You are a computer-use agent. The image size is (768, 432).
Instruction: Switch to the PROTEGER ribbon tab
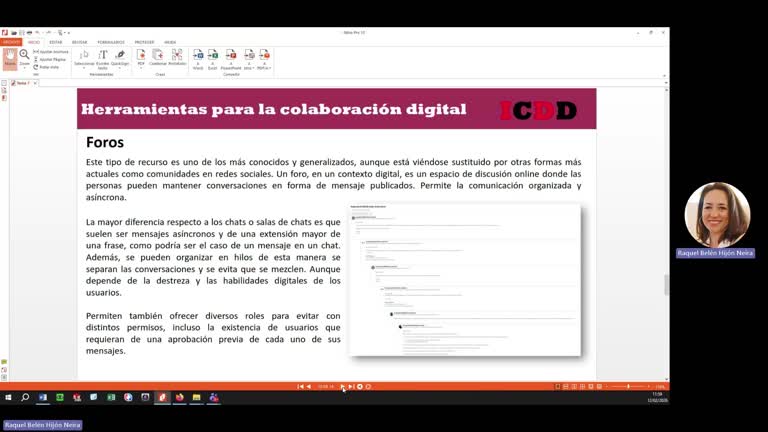144,42
